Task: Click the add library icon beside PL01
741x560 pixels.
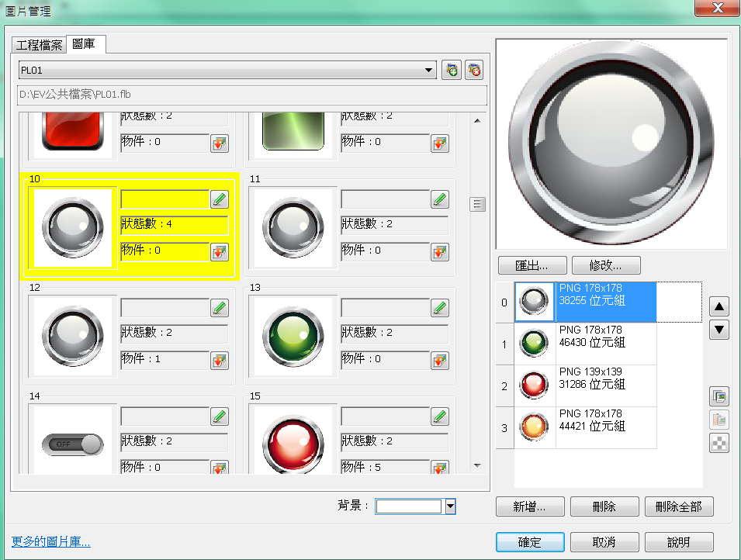Action: pyautogui.click(x=452, y=71)
